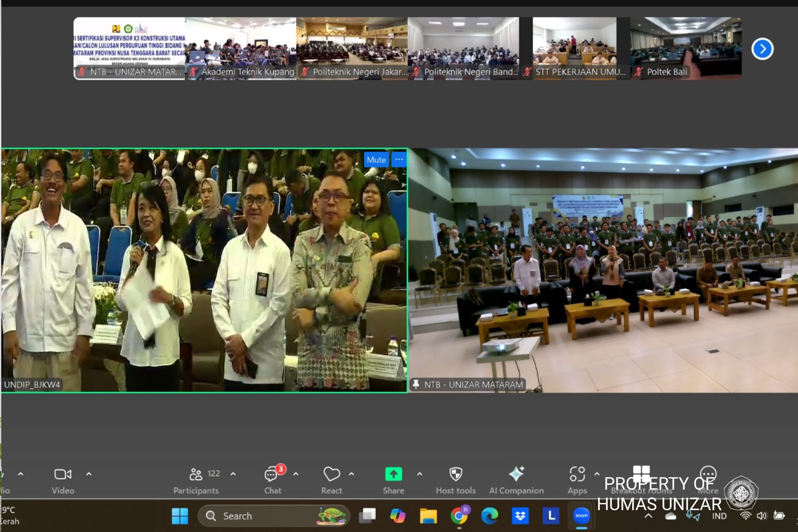The width and height of the screenshot is (798, 532).
Task: Select NTB - UNIZAR MATAR thumbnail in gallery strip
Action: pos(129,48)
